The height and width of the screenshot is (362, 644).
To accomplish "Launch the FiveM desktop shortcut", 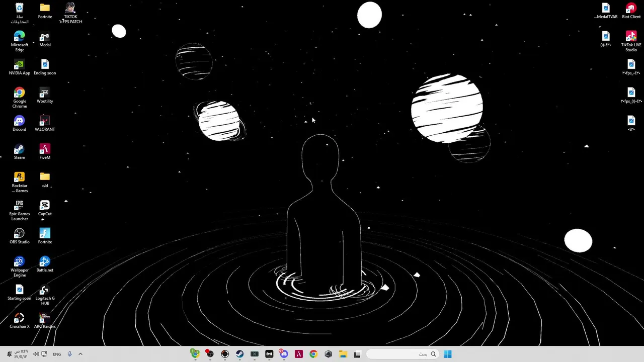I will pyautogui.click(x=45, y=152).
